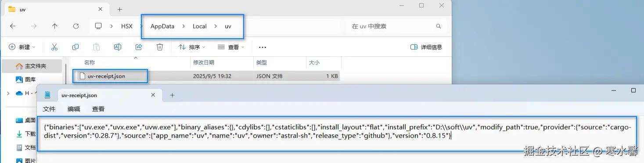Open the 排序 (Sort) dropdown
Image resolution: width=644 pixels, height=163 pixels.
pos(192,47)
